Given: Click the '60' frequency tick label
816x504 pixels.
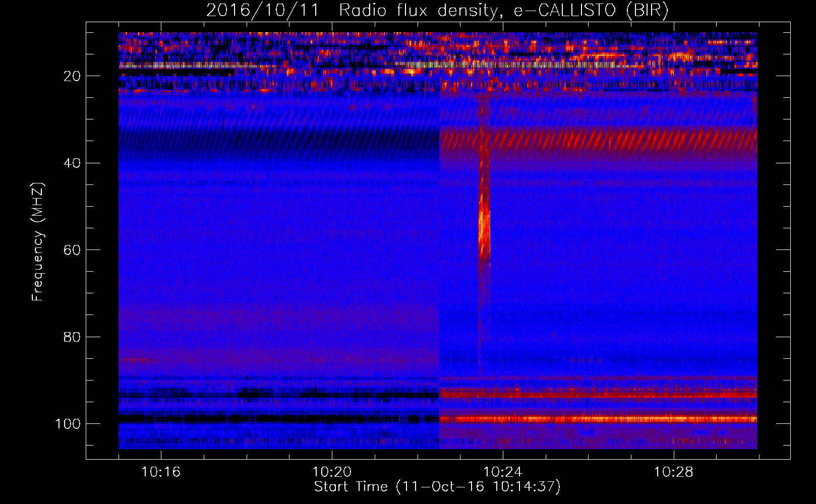Looking at the screenshot, I should (72, 250).
